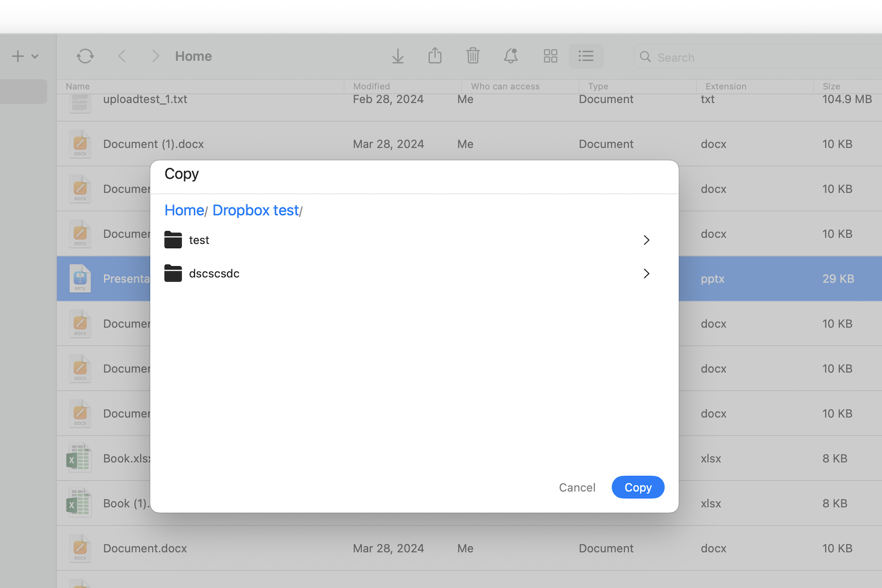Cancel the copy dialog
The width and height of the screenshot is (882, 588).
[577, 488]
